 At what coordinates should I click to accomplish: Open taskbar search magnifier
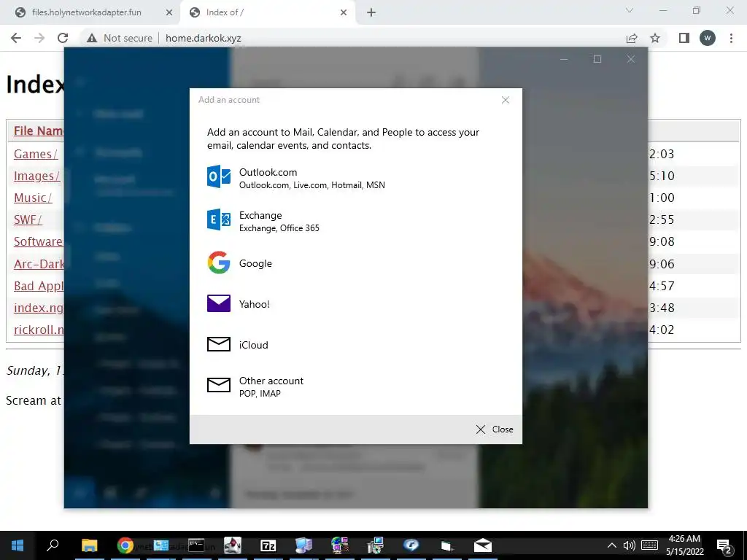(x=53, y=545)
